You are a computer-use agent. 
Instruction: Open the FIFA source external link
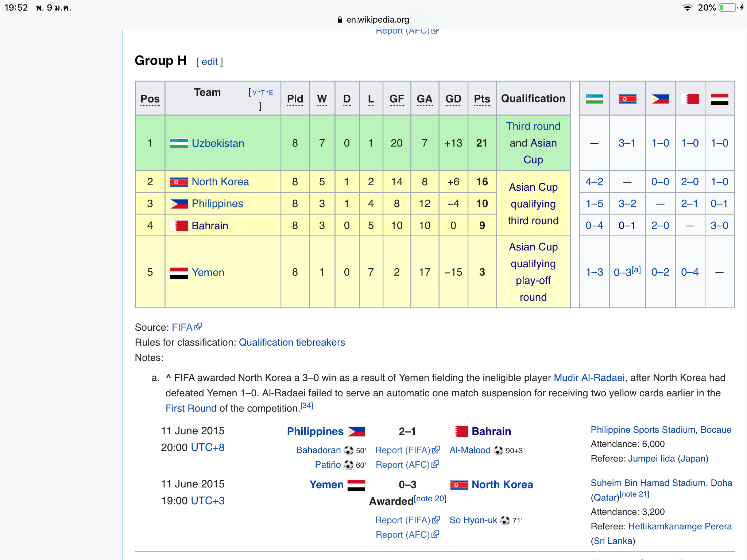coord(182,327)
